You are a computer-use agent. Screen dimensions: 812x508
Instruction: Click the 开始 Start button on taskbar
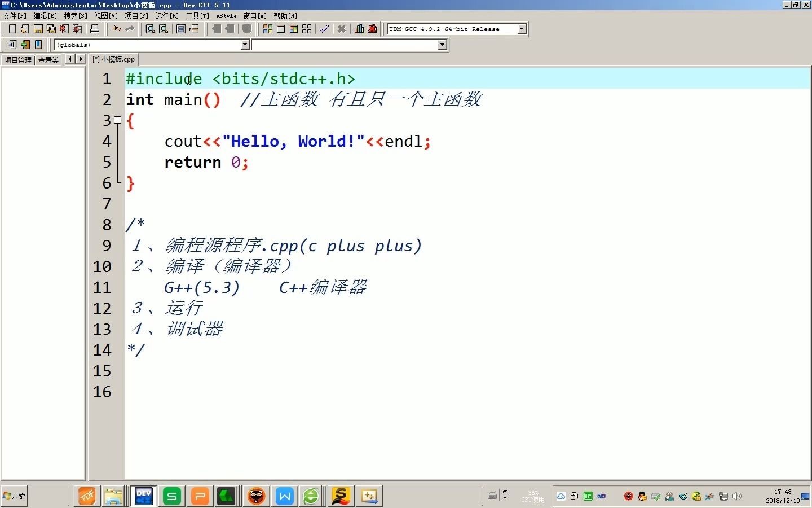[x=14, y=496]
